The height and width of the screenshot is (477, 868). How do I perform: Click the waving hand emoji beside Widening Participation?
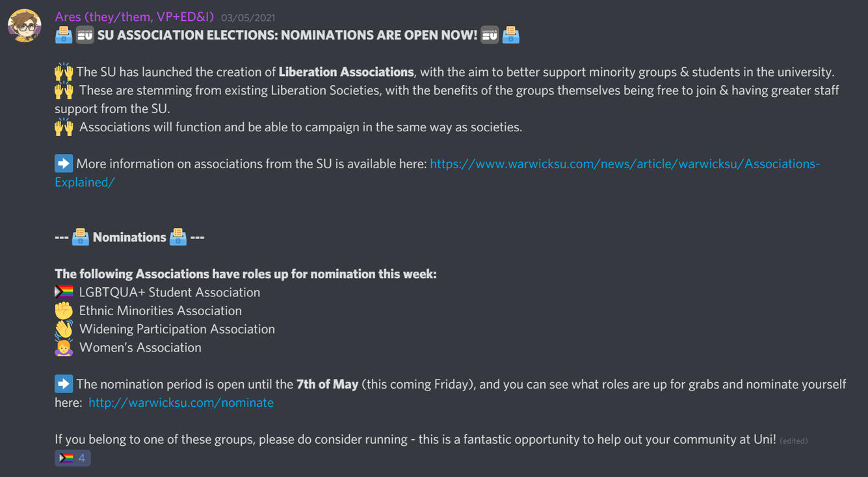point(64,329)
